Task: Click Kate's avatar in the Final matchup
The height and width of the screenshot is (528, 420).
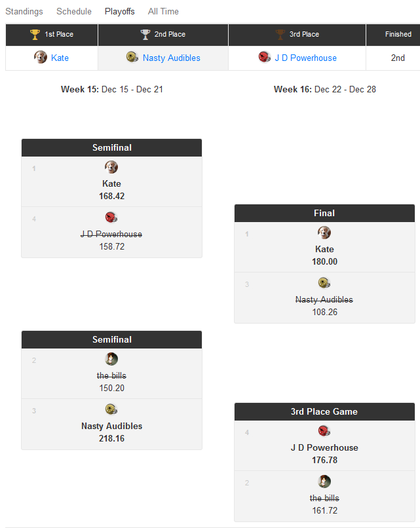Action: (324, 233)
